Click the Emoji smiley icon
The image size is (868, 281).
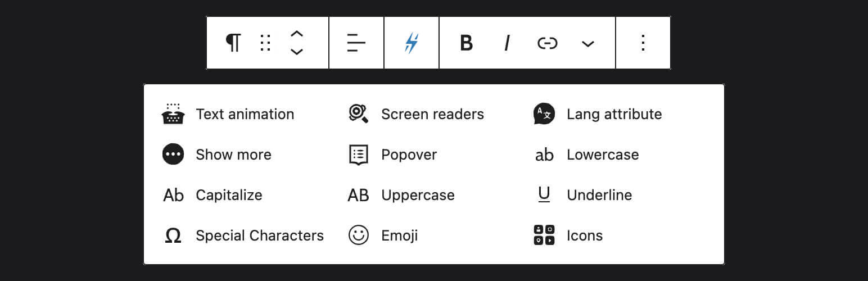359,235
